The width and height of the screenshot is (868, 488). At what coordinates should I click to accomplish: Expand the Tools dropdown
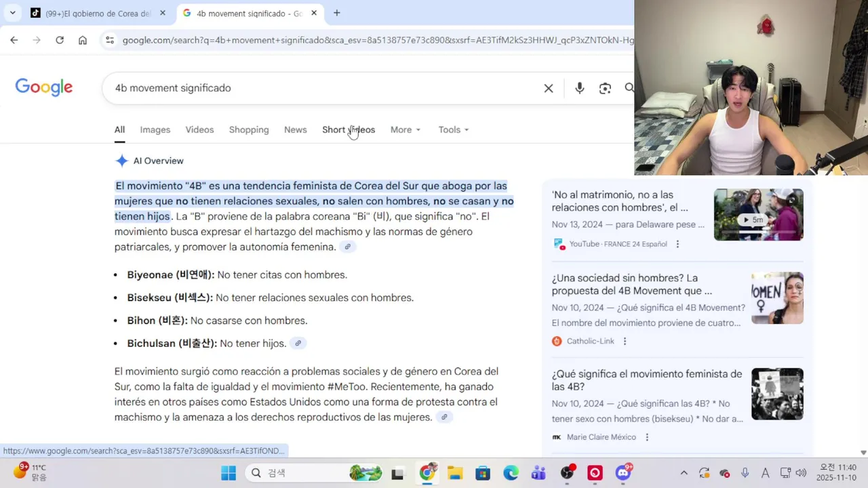(x=453, y=129)
